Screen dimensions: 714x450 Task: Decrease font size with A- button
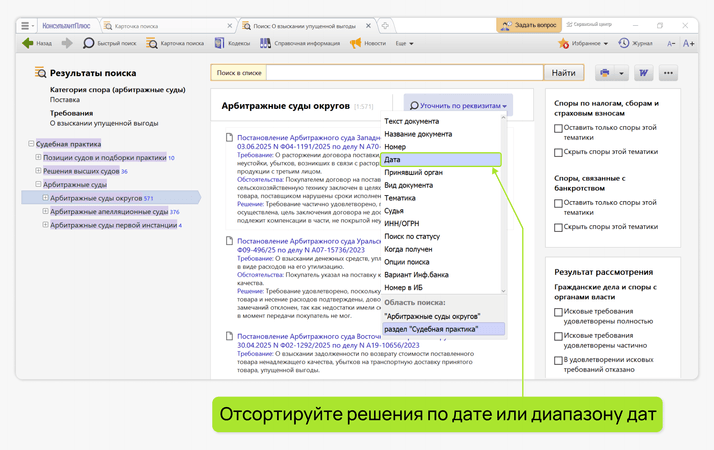click(671, 44)
